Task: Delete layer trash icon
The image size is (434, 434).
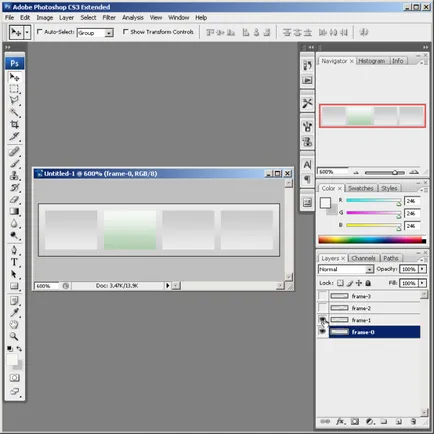Action: 413,422
